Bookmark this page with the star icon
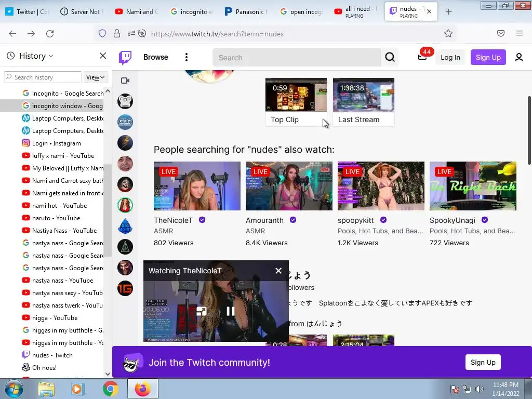Screen dimensions: 532x399 (x=448, y=33)
